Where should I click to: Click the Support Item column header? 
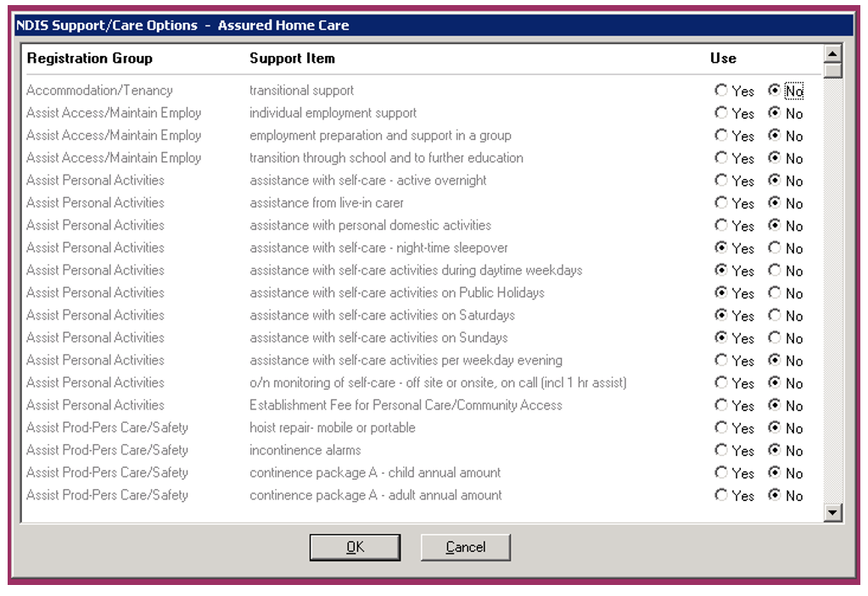pos(292,58)
